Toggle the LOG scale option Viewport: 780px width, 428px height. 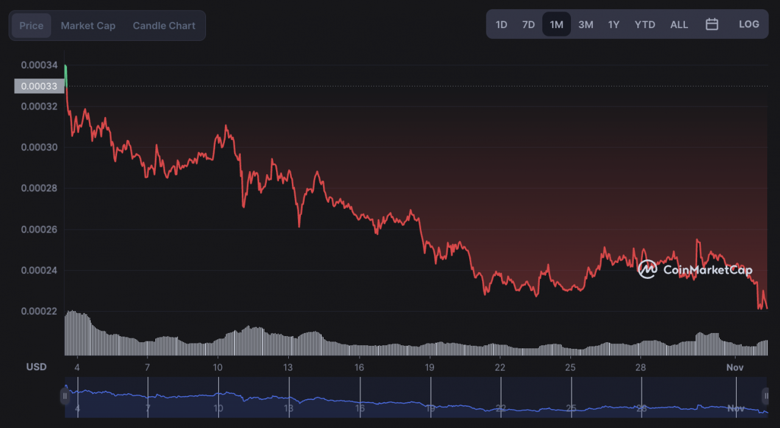click(749, 24)
